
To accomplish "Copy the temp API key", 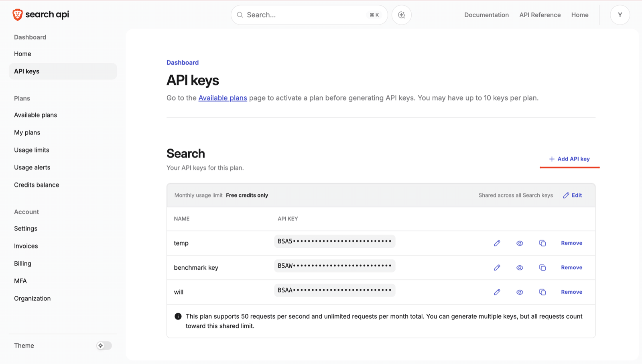I will [542, 243].
